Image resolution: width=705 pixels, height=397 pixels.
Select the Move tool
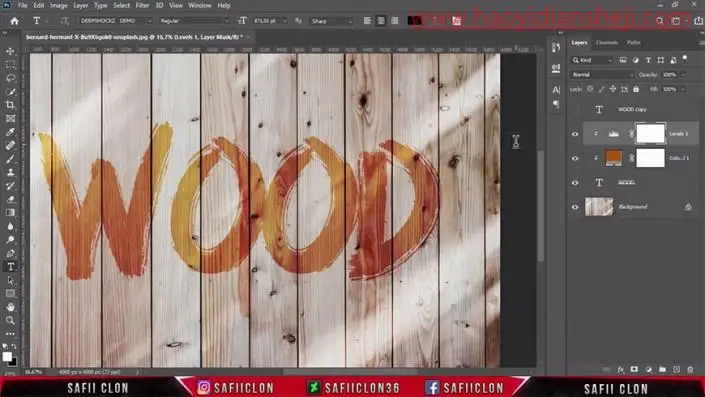tap(10, 51)
